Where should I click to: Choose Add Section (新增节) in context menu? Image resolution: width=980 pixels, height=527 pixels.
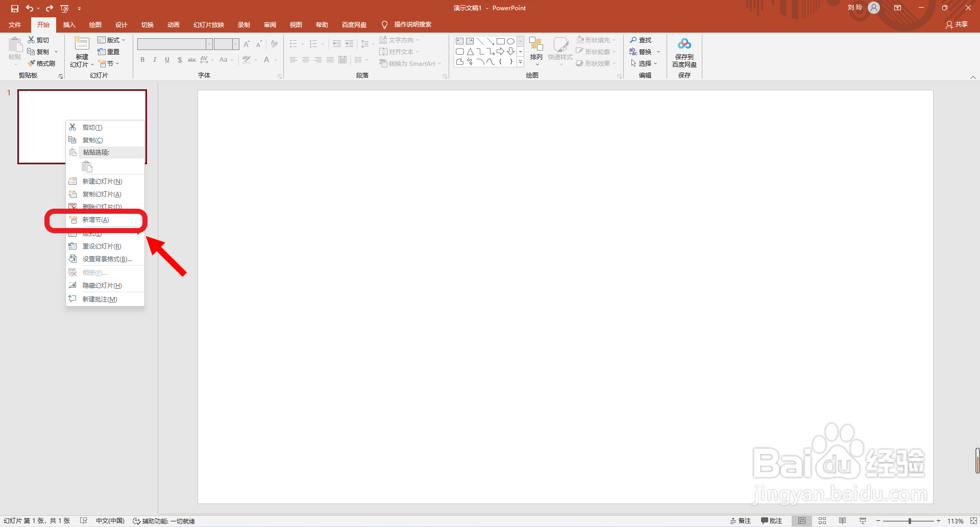pyautogui.click(x=106, y=220)
